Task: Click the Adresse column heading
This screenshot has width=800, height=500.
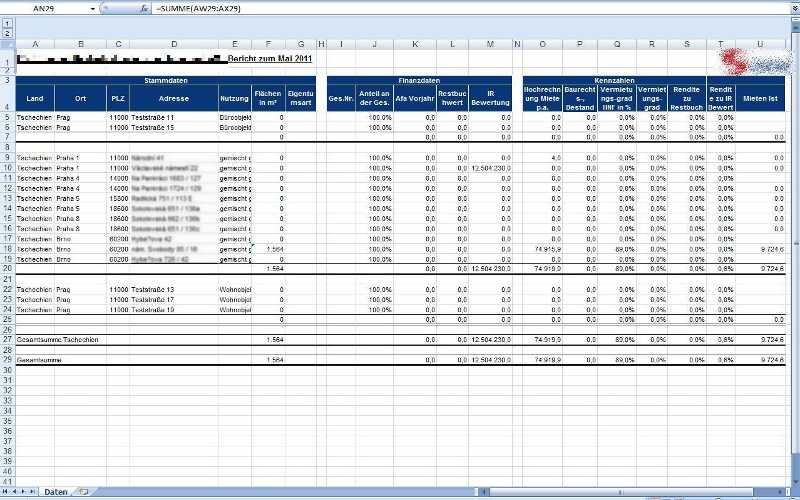Action: point(174,98)
